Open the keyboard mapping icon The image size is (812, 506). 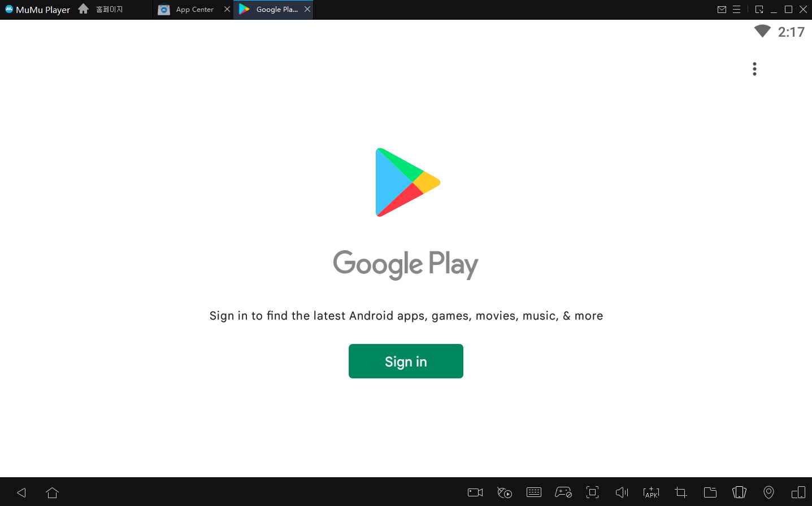coord(534,492)
